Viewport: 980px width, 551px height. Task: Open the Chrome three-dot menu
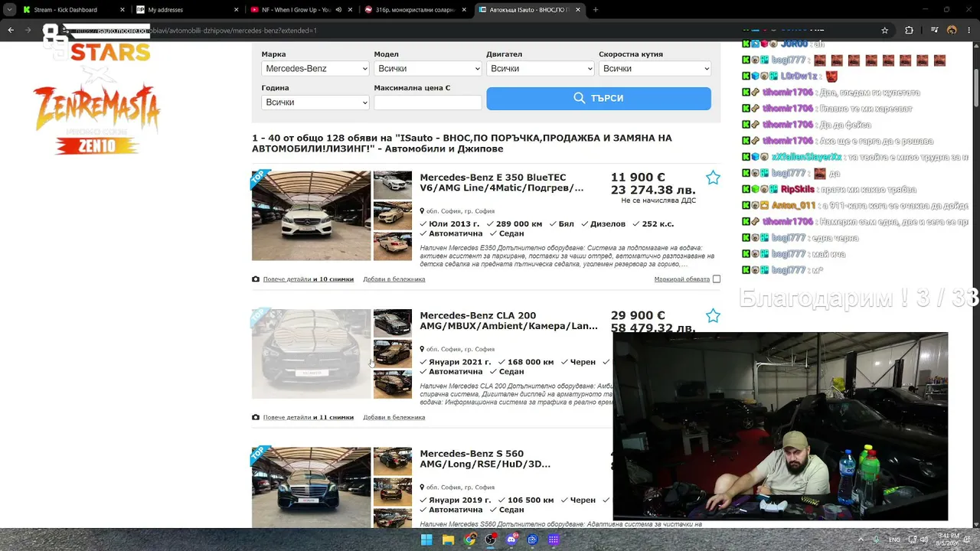coord(969,31)
